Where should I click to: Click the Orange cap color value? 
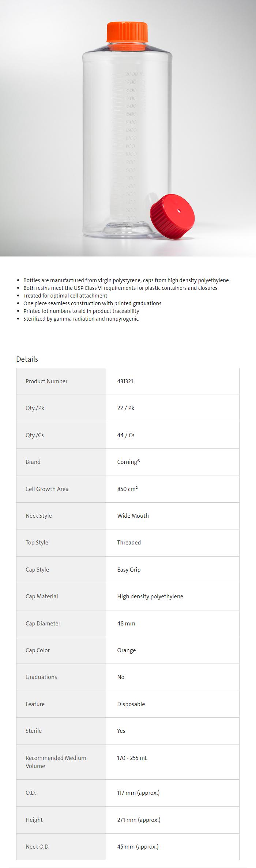point(127,650)
